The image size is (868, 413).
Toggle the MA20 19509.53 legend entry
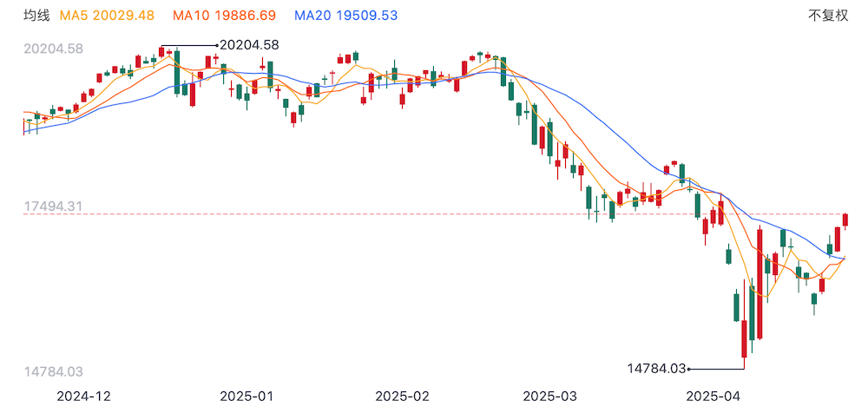(345, 16)
